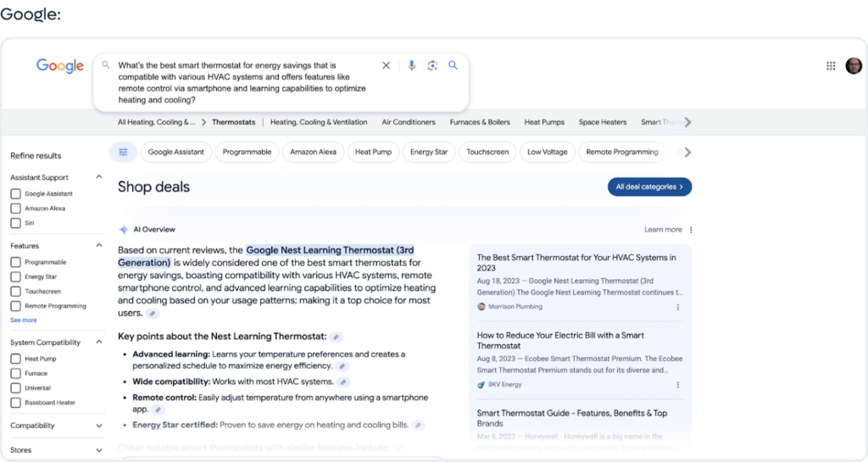Open more options for Morrison Plumbing result
The width and height of the screenshot is (868, 462).
pos(677,307)
